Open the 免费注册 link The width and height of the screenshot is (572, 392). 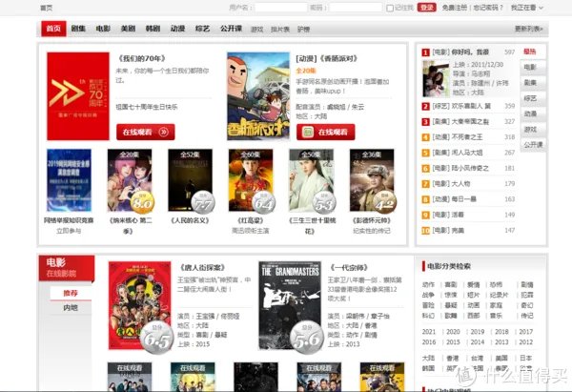455,8
